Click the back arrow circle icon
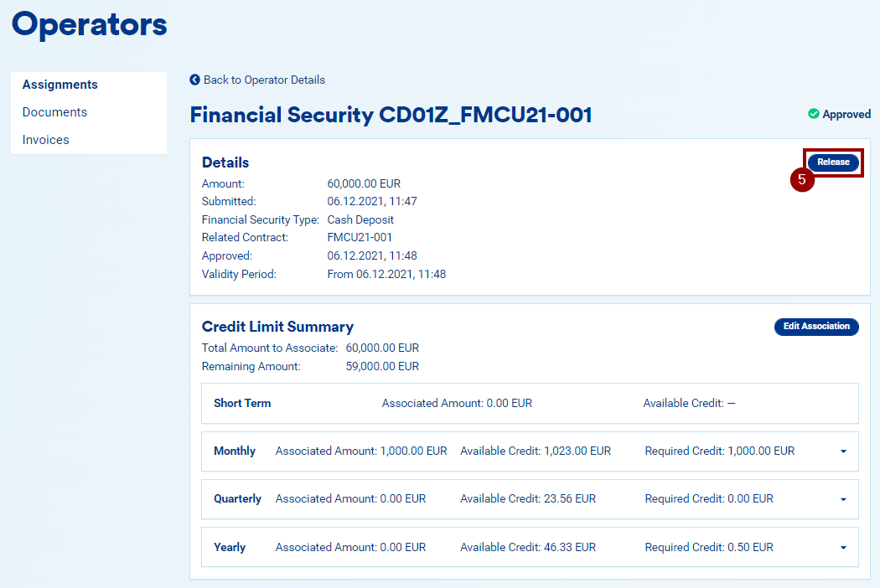Screen dimensions: 880x588 point(195,80)
